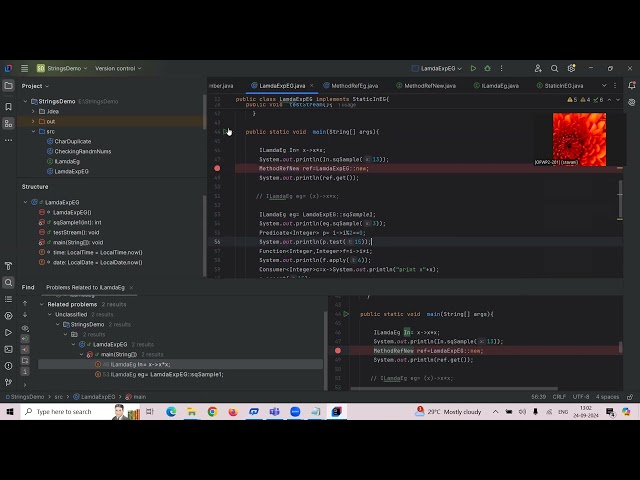Image resolution: width=640 pixels, height=480 pixels.
Task: Open the main hamburger menu
Action: [x=24, y=68]
